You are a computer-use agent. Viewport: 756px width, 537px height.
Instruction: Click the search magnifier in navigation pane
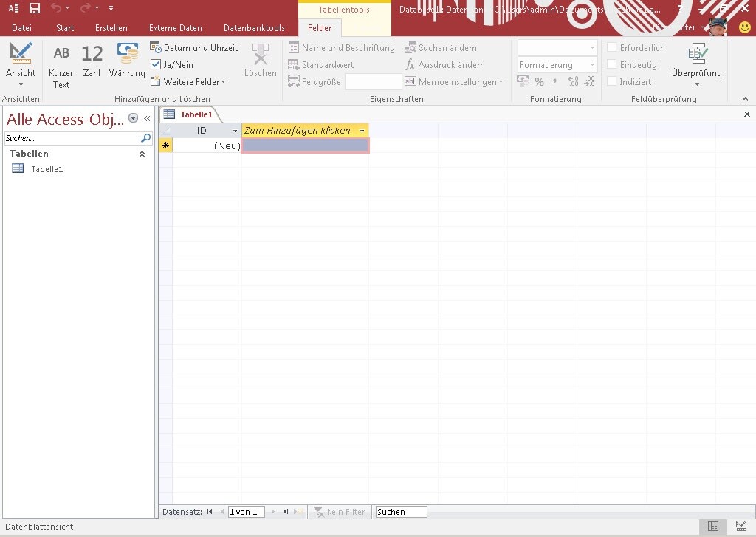[146, 138]
